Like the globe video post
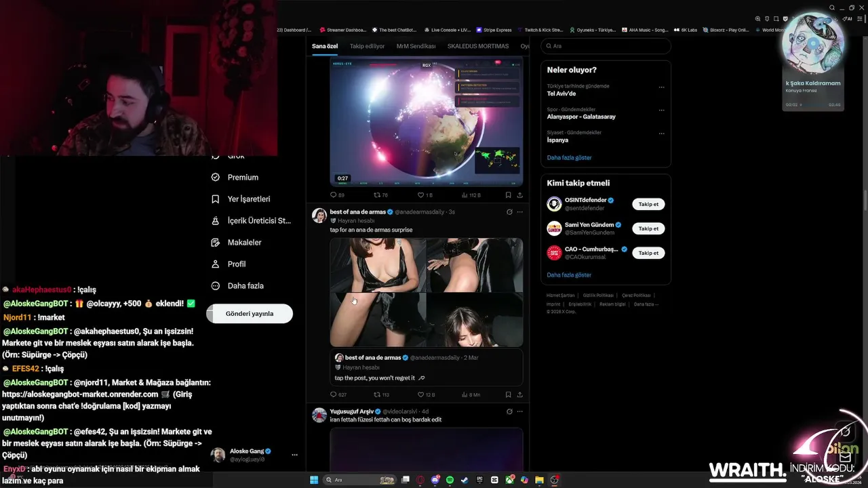Screen dimensions: 868x488 (x=425, y=195)
